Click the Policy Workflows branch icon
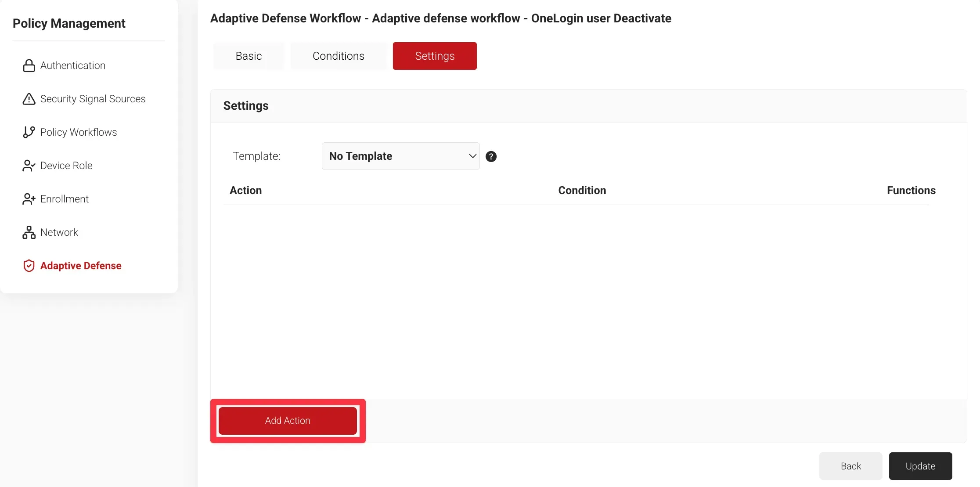Viewport: 980px width, 487px height. (x=29, y=132)
